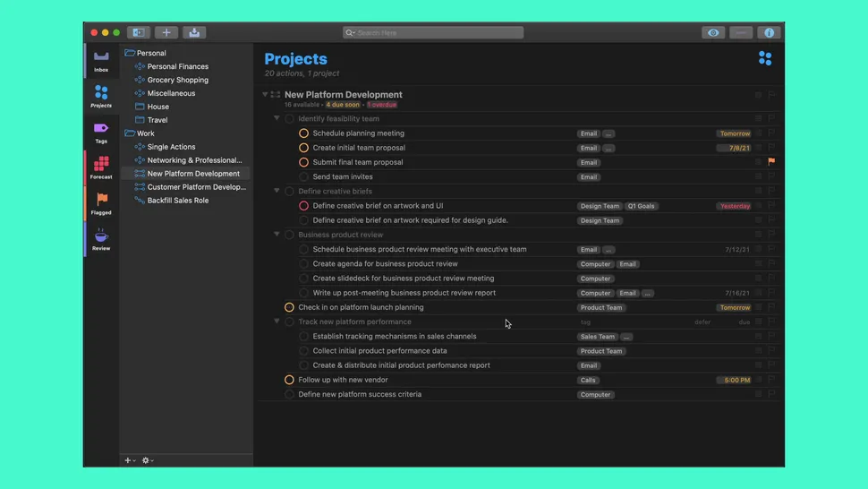Open the Flagged perspective
868x489 pixels.
pyautogui.click(x=101, y=203)
